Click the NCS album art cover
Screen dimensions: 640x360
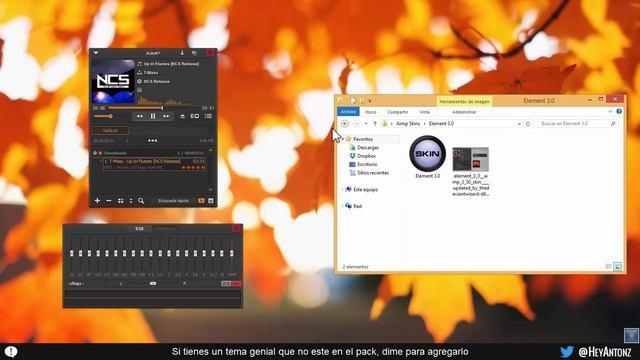(113, 81)
